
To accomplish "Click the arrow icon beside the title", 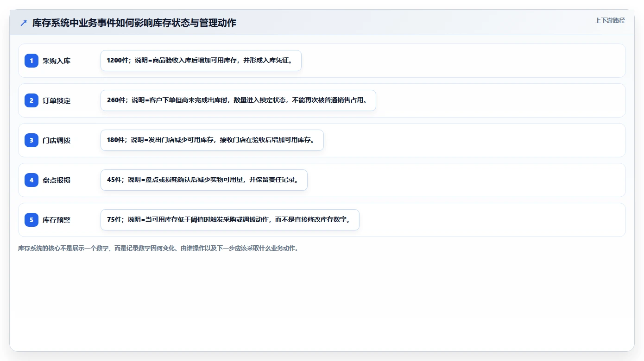I will click(24, 23).
